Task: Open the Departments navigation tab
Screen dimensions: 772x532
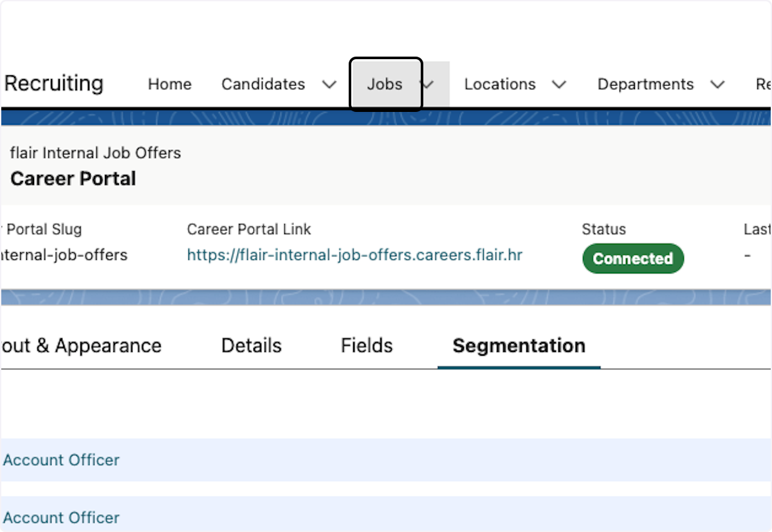Action: [x=645, y=84]
